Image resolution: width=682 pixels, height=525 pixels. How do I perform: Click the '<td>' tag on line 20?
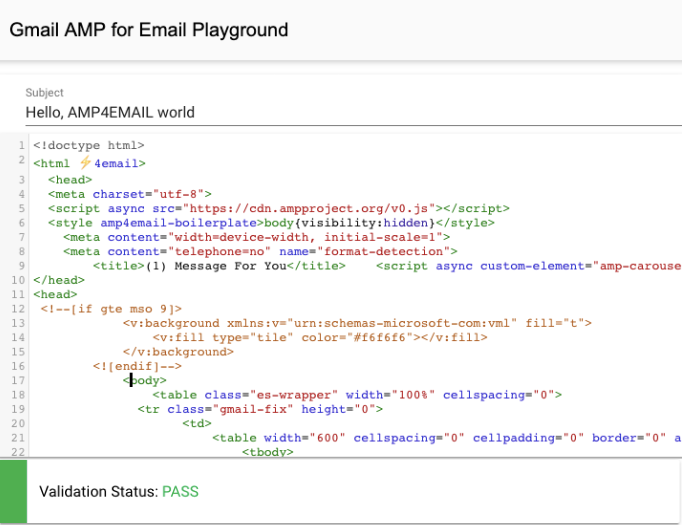pyautogui.click(x=197, y=424)
